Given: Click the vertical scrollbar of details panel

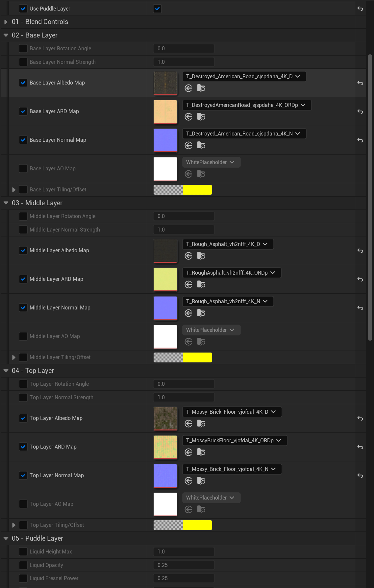Looking at the screenshot, I should [370, 197].
